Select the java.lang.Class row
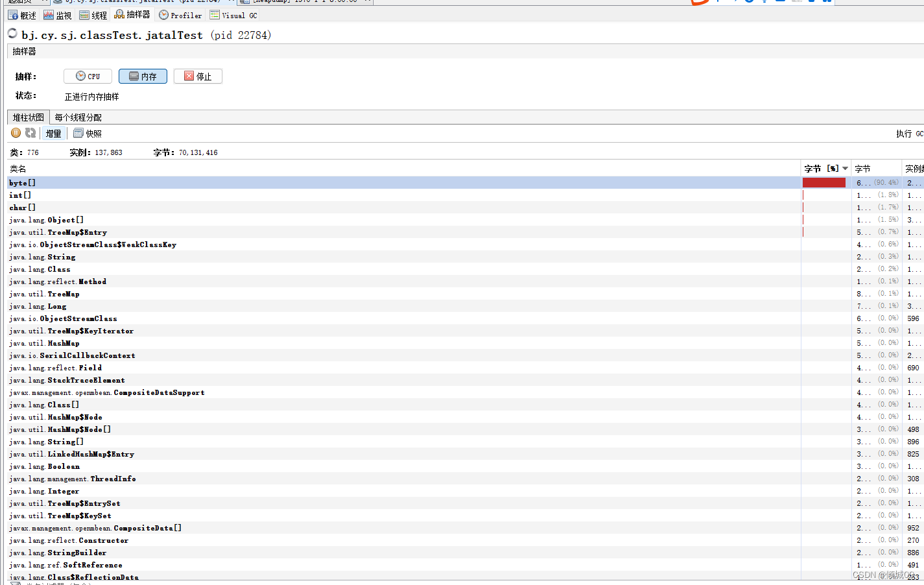This screenshot has width=924, height=585. (x=466, y=269)
